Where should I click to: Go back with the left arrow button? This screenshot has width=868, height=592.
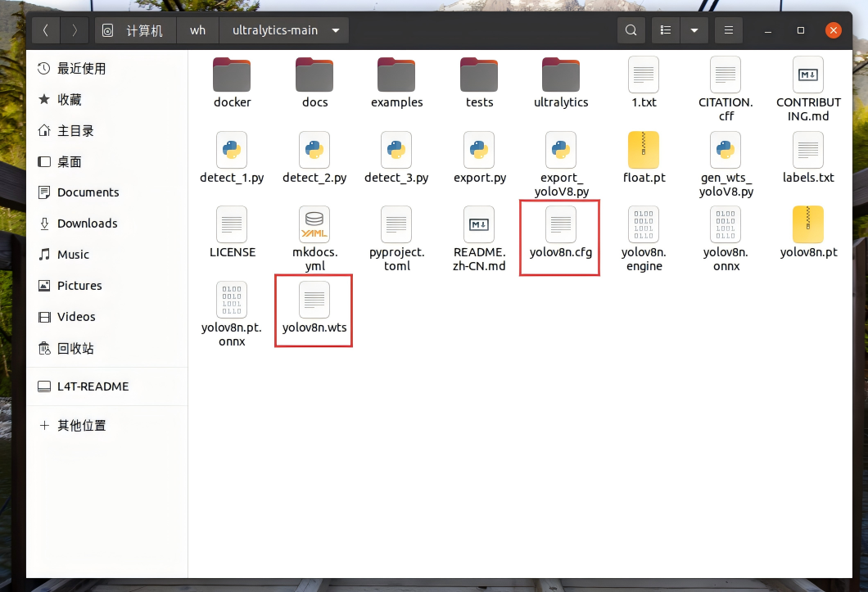point(46,30)
